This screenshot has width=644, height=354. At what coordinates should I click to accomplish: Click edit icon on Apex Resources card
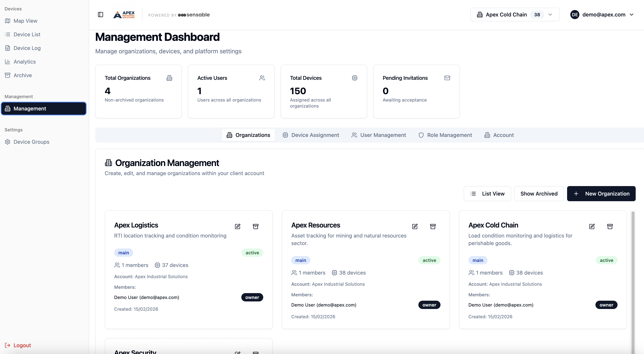(x=415, y=226)
